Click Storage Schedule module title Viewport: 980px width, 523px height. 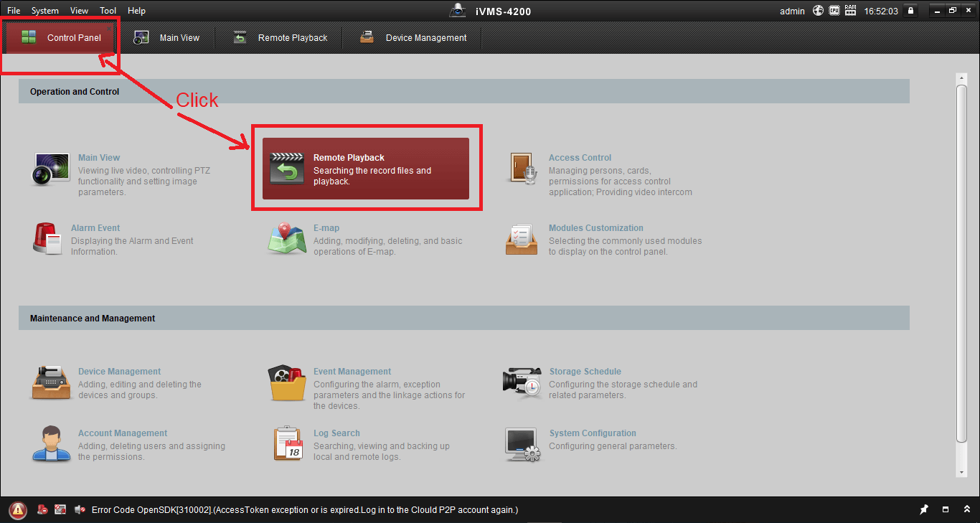585,372
